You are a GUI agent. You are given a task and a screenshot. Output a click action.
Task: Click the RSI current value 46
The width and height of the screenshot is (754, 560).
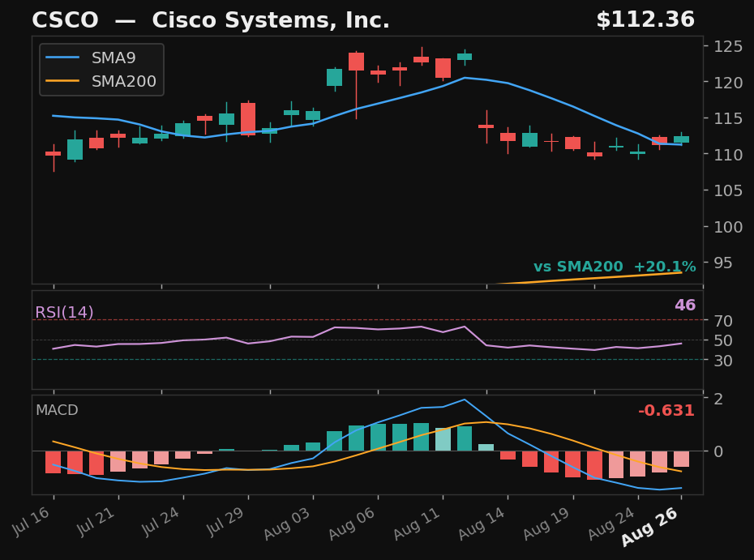(x=685, y=306)
